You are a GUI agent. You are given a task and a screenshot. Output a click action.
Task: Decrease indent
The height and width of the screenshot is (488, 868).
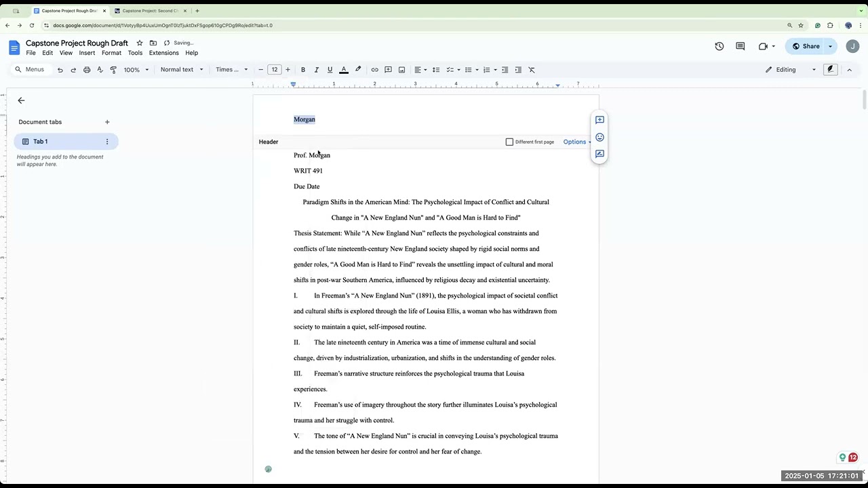coord(505,70)
